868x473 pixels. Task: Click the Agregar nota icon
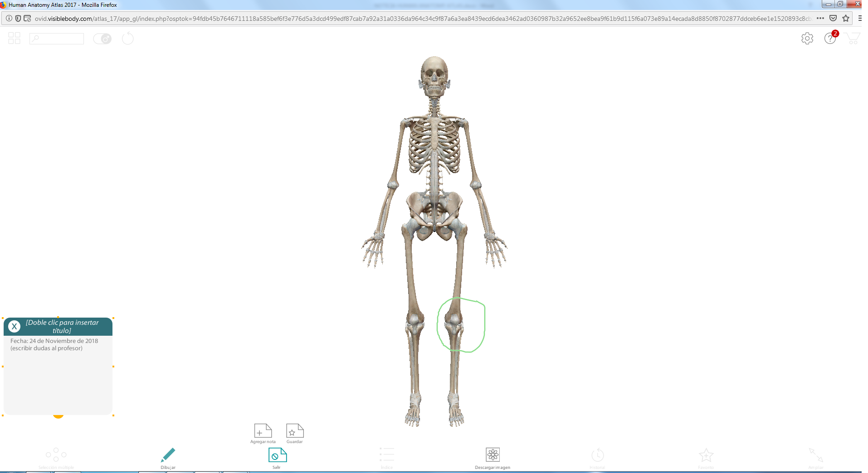click(263, 431)
